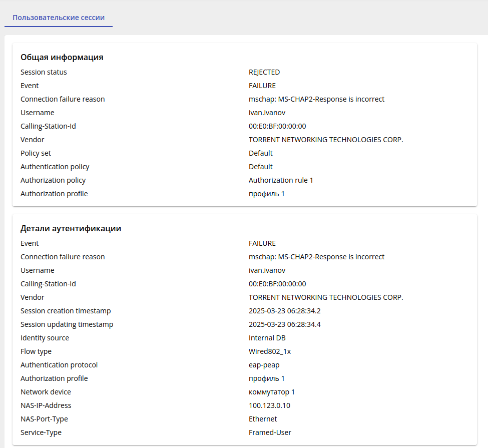
Task: Click the Network device field label
Action: coord(46,392)
